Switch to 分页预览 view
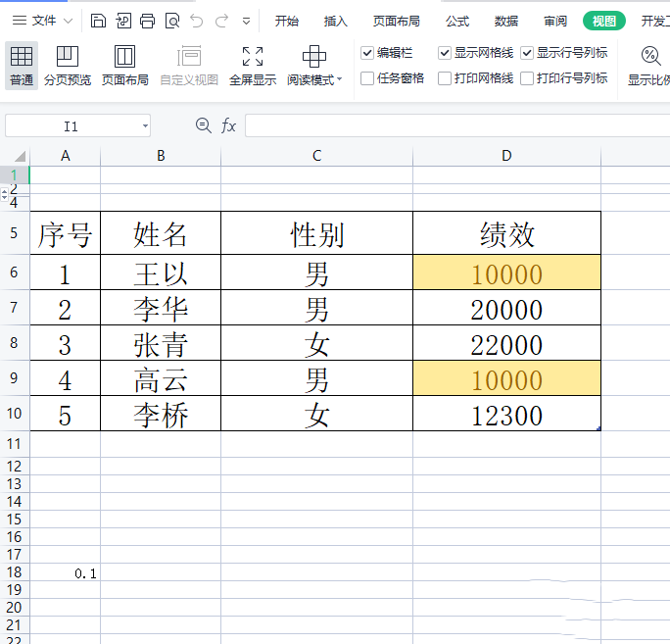670x644 pixels. click(68, 66)
